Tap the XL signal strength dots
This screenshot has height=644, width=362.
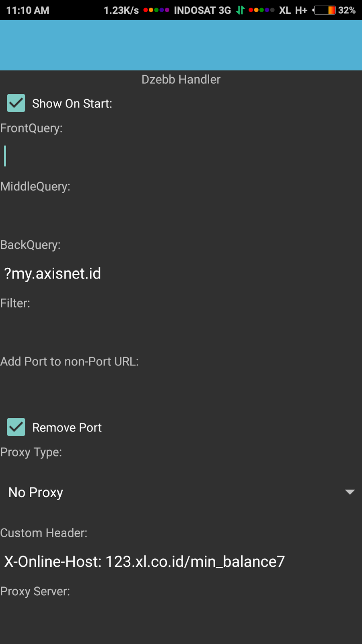click(x=261, y=10)
